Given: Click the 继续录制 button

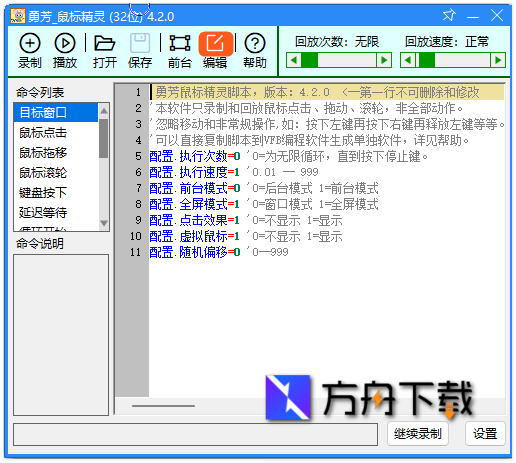Looking at the screenshot, I should (x=418, y=433).
